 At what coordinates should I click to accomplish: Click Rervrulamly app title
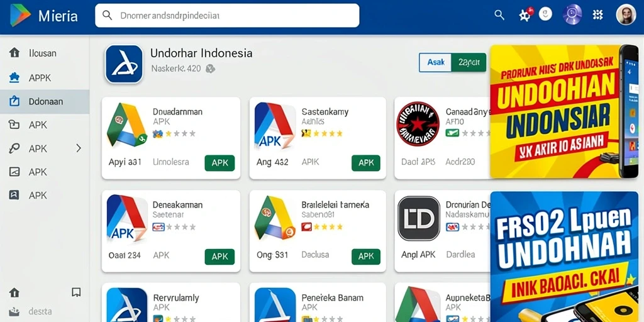[x=176, y=297]
